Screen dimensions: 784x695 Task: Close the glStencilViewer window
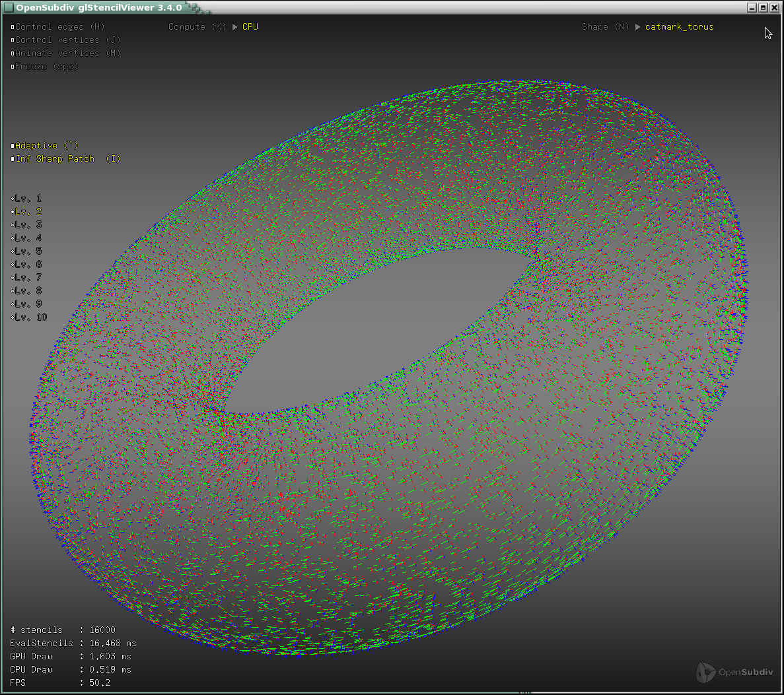click(x=774, y=7)
